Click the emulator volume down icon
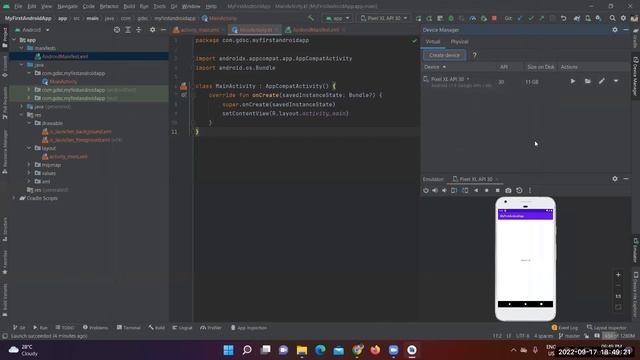 point(444,191)
